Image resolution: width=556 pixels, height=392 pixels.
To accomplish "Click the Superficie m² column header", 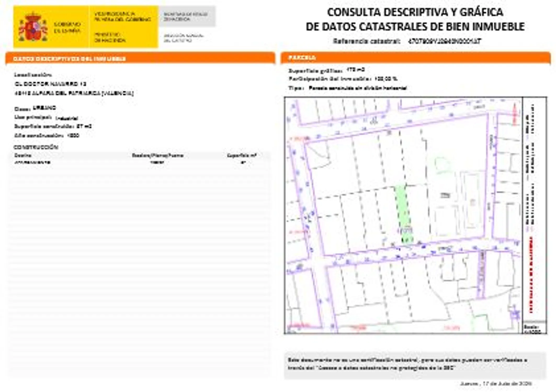I will pyautogui.click(x=242, y=155).
